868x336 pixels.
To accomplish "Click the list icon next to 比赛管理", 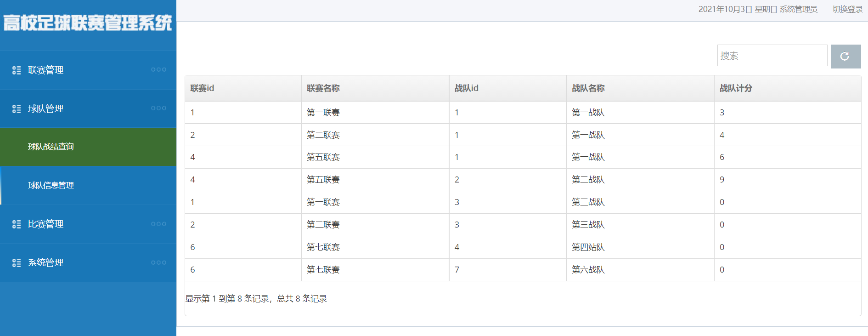I will (17, 224).
